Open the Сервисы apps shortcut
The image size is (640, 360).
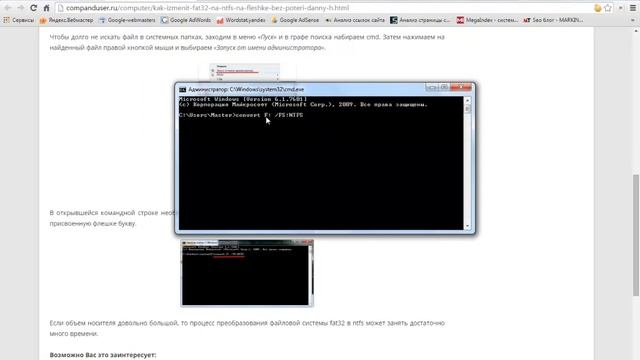click(x=19, y=20)
